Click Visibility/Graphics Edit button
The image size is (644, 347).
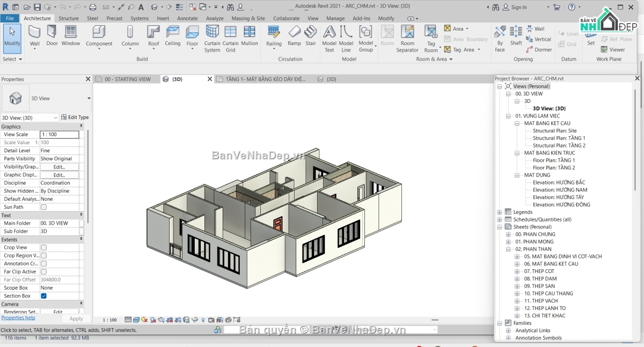59,167
